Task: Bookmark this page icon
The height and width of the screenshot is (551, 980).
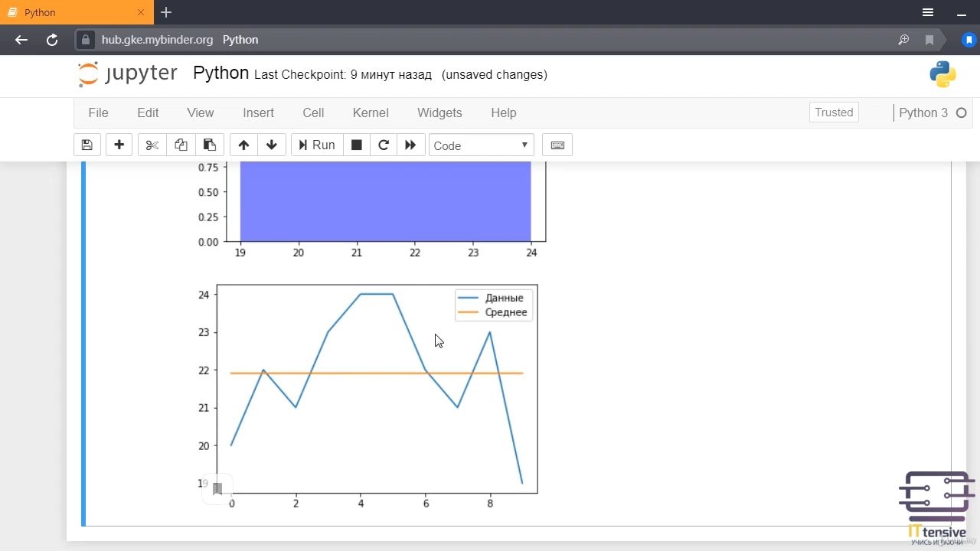Action: click(x=929, y=40)
